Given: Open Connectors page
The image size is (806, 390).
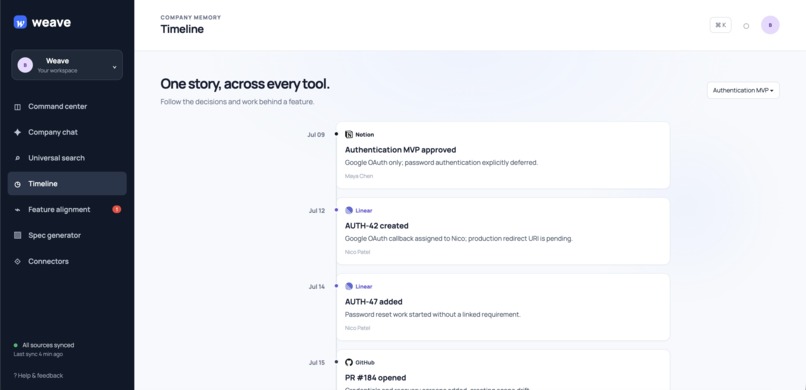Looking at the screenshot, I should [67, 261].
